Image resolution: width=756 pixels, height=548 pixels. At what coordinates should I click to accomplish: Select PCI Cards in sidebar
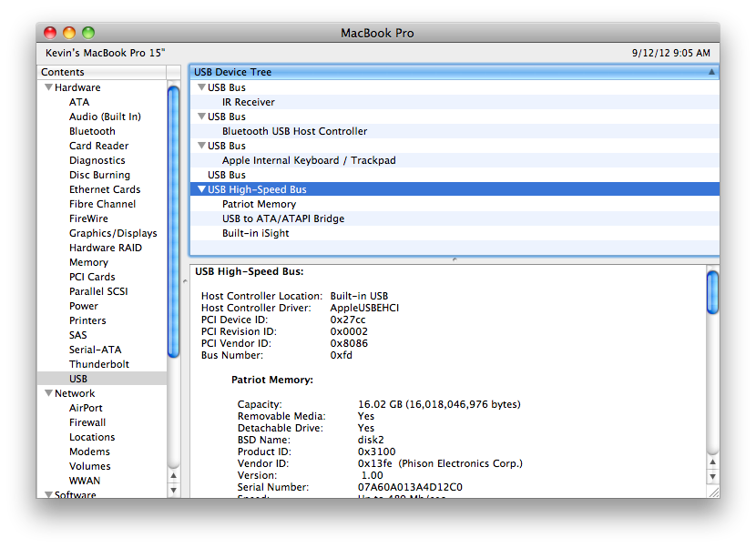pos(92,277)
